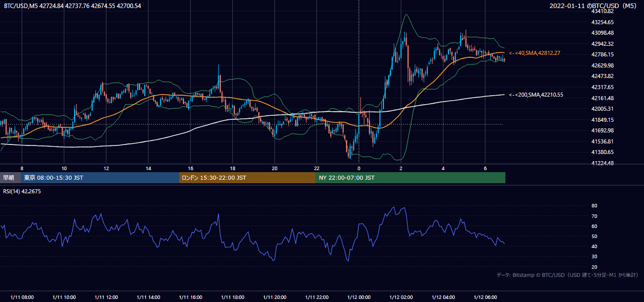Select the RSI scale value 80
This screenshot has height=302, width=644.
click(x=594, y=206)
